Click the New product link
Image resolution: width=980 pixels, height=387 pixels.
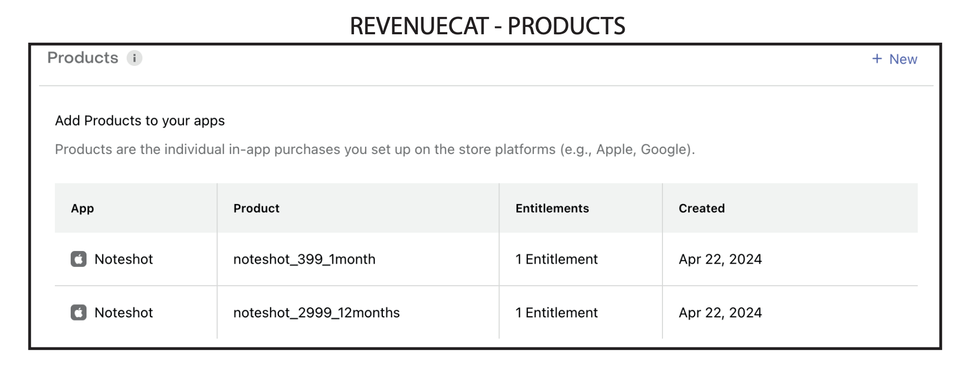click(895, 59)
